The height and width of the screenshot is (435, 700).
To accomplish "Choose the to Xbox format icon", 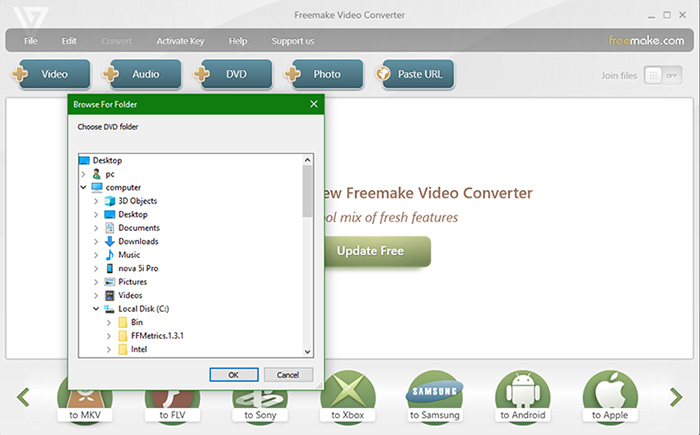I will pos(348,397).
